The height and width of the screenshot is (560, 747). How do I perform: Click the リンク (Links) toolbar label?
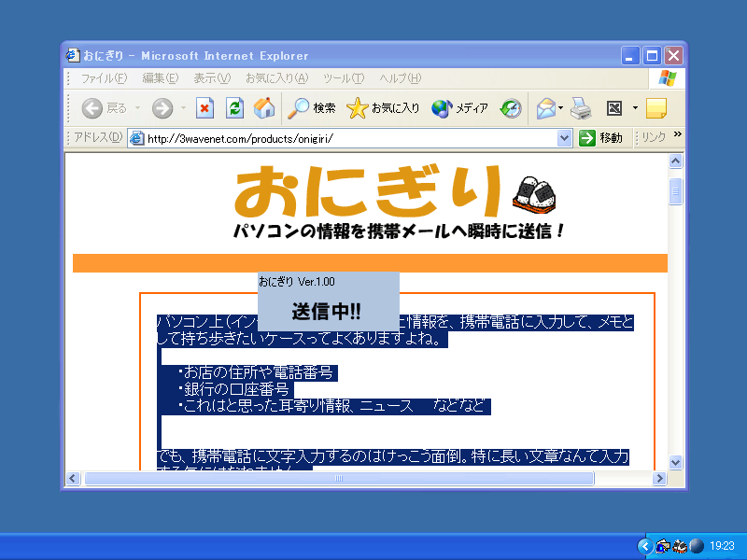click(x=653, y=138)
